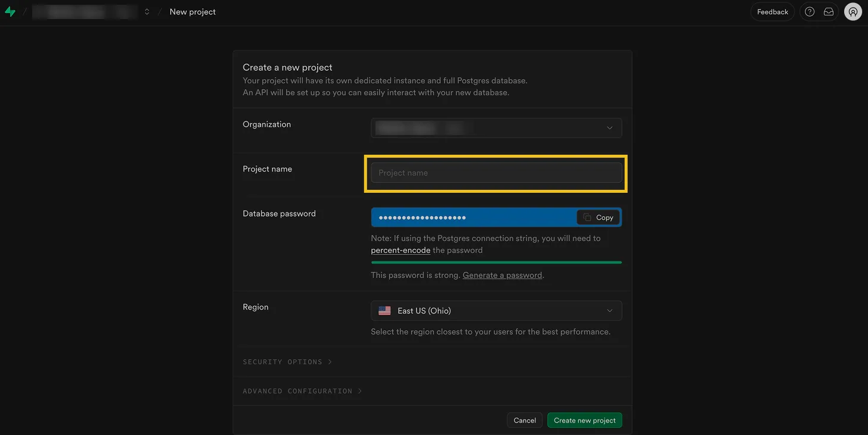Viewport: 868px width, 435px height.
Task: Click Generate a password link
Action: [502, 276]
